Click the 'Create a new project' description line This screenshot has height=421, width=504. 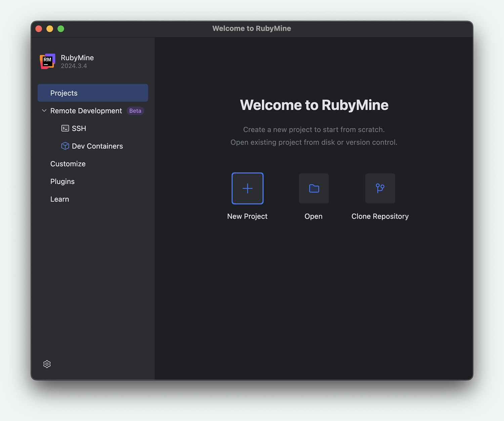pos(314,130)
